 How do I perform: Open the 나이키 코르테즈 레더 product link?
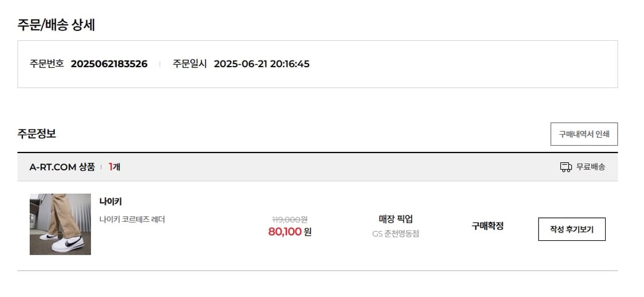click(132, 220)
